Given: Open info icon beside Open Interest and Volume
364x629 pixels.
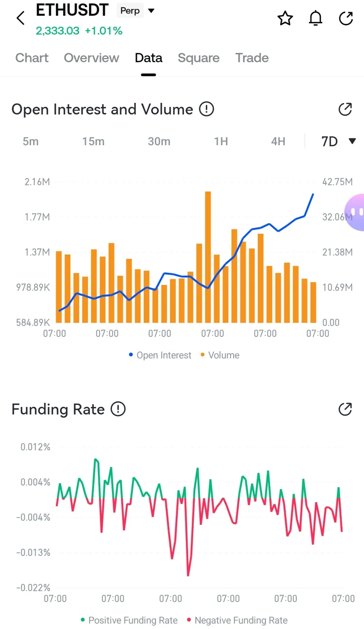Looking at the screenshot, I should 207,109.
